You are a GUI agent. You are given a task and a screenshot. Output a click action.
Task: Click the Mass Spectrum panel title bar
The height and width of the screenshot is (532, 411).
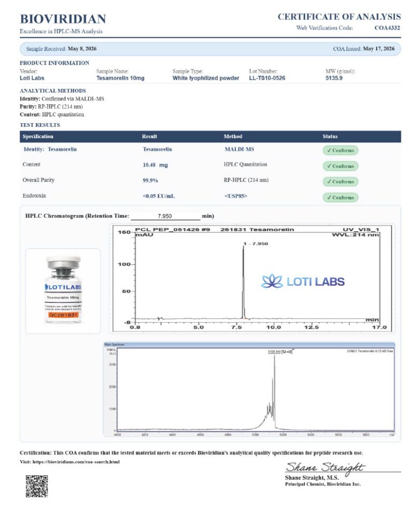click(249, 344)
